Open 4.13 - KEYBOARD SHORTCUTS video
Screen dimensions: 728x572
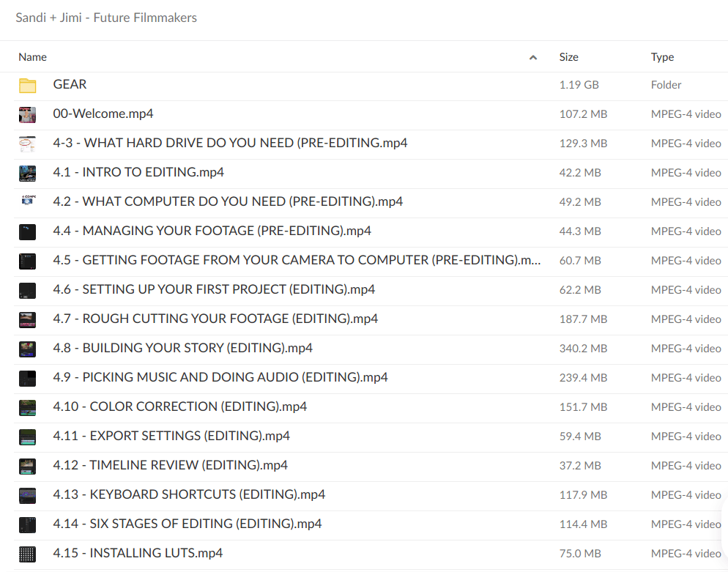pos(189,495)
